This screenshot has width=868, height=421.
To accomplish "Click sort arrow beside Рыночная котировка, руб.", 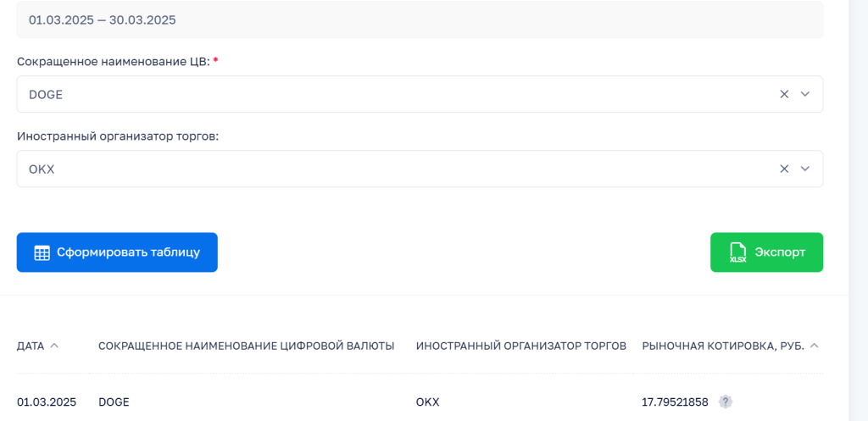I will coord(814,346).
